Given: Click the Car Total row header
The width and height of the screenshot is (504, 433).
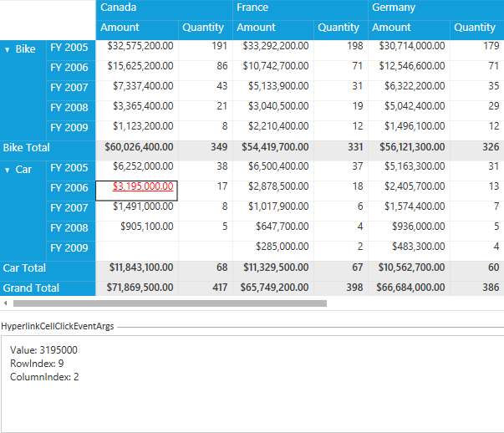Looking at the screenshot, I should pyautogui.click(x=48, y=271).
